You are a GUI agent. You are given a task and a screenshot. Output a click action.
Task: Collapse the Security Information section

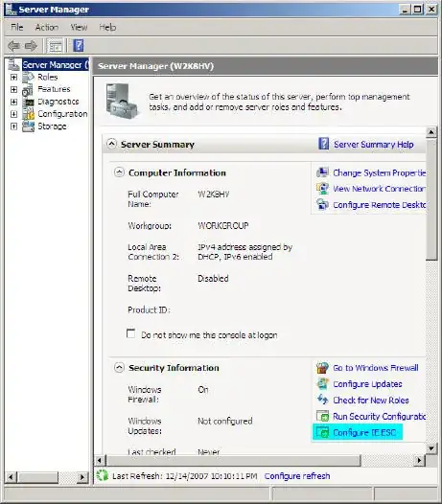(119, 367)
